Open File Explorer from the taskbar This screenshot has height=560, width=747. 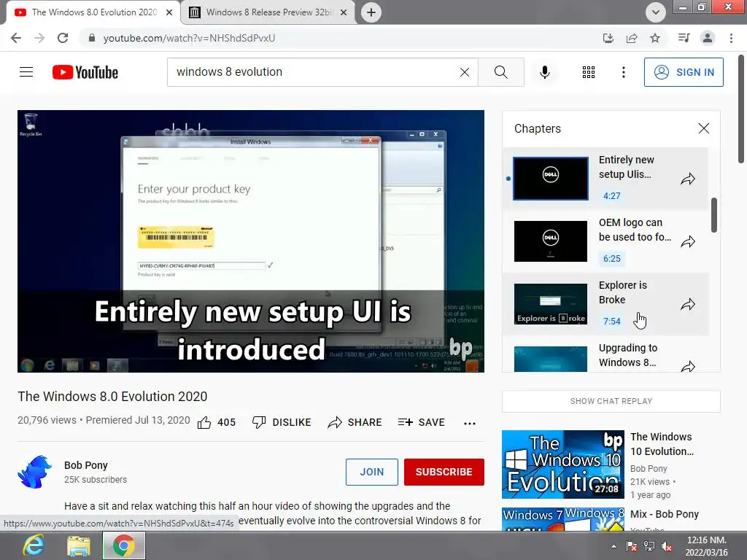[x=79, y=545]
